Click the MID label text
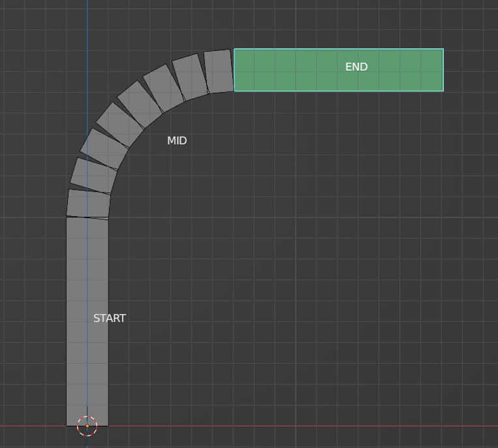The width and height of the screenshot is (498, 448). tap(177, 141)
